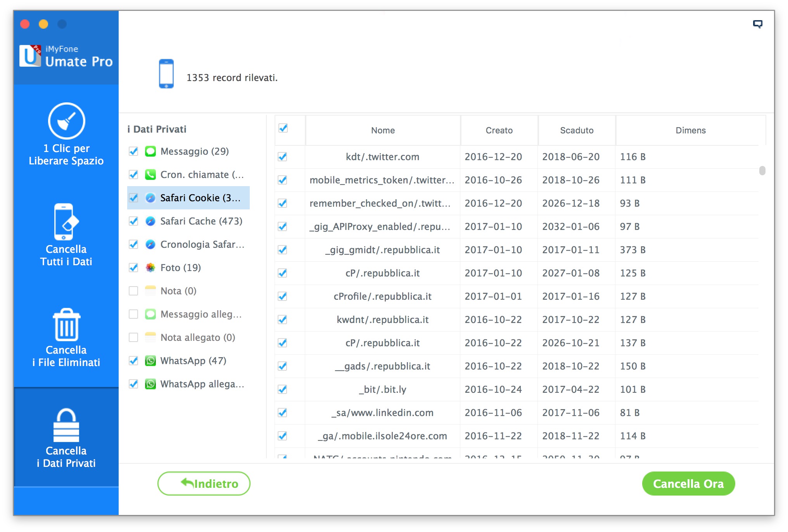Viewport: 788px width, 532px height.
Task: Open the Cronologia Safari category
Action: 202,244
